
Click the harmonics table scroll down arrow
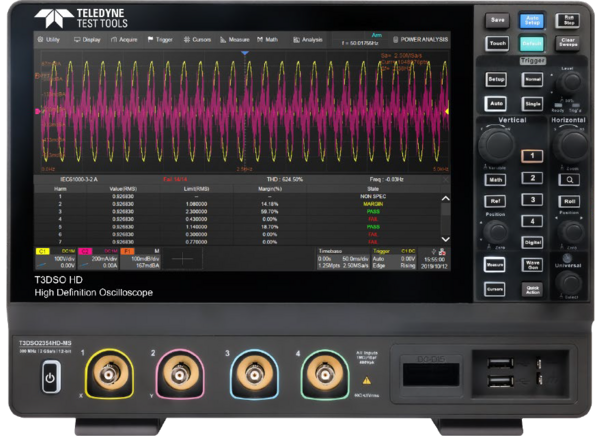point(445,239)
